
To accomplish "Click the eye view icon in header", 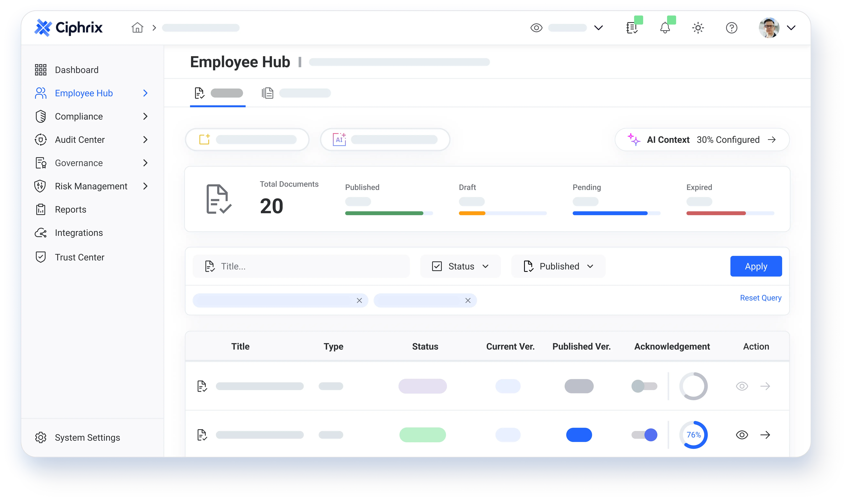I will 537,27.
